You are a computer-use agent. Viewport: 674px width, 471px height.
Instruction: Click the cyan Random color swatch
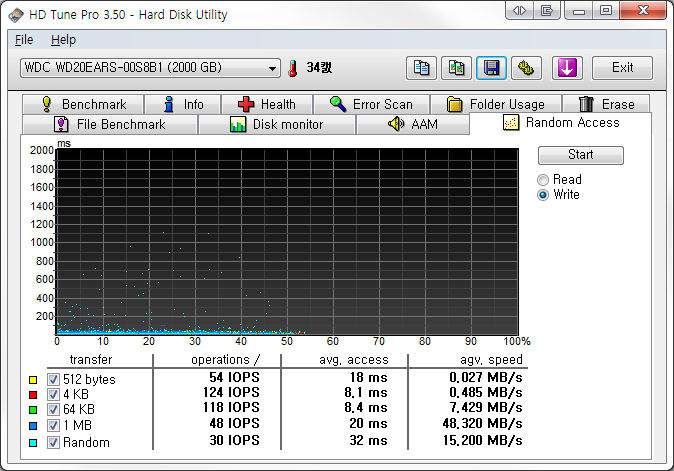[33, 443]
